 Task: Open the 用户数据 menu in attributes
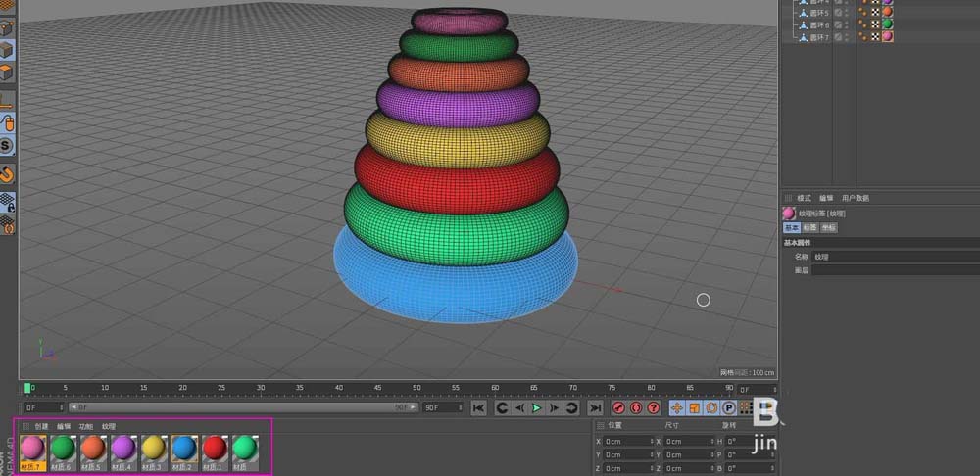(x=856, y=198)
